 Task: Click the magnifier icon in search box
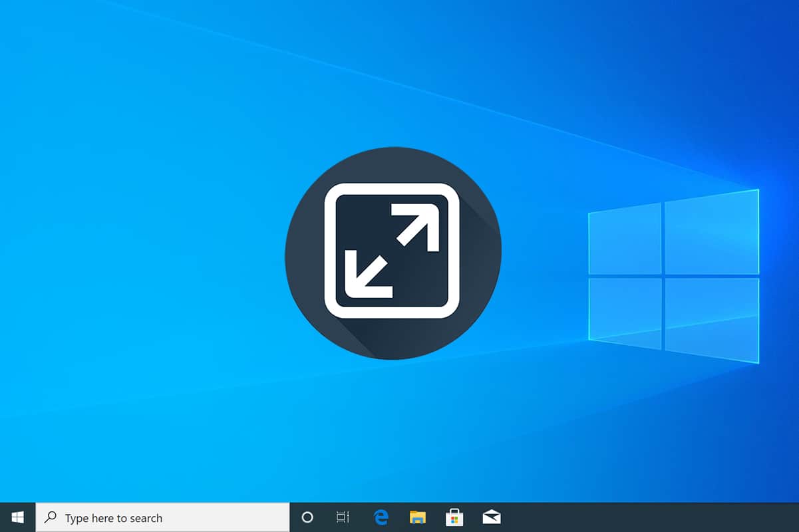(x=51, y=517)
